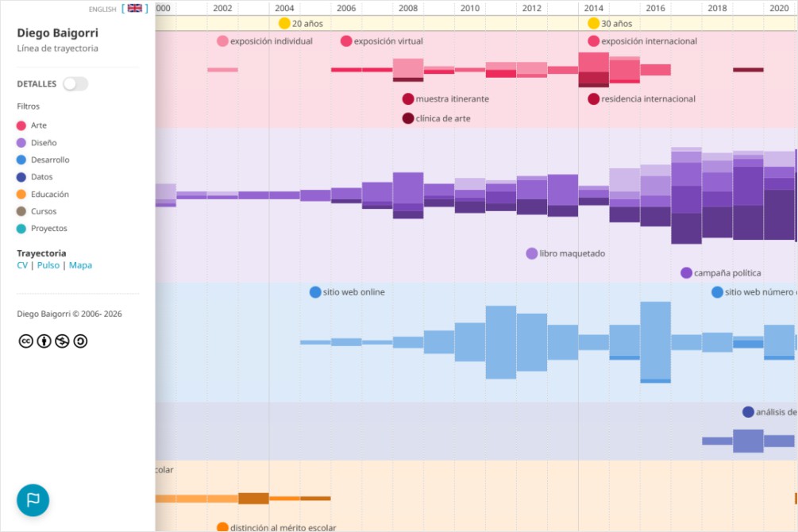This screenshot has width=798, height=532.
Task: Open the Pulso link
Action: pyautogui.click(x=48, y=265)
